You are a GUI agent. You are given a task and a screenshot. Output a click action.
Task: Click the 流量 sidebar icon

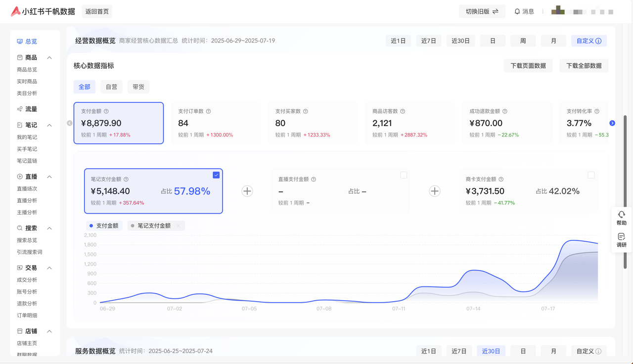(20, 109)
